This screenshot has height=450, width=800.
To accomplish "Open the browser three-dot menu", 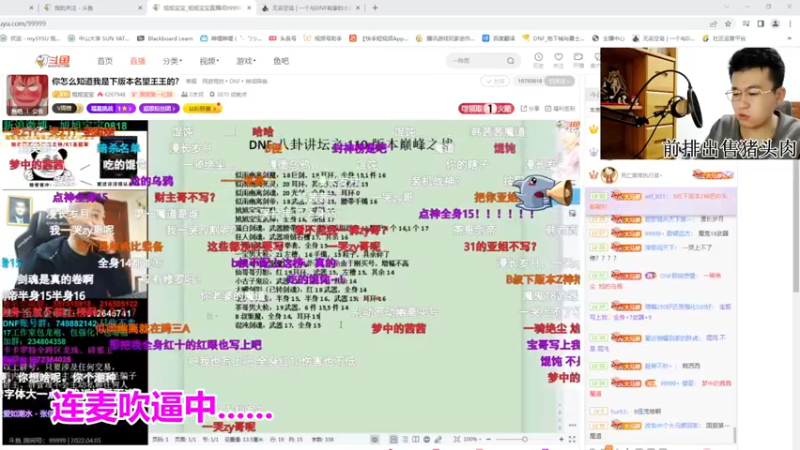I will (x=790, y=23).
